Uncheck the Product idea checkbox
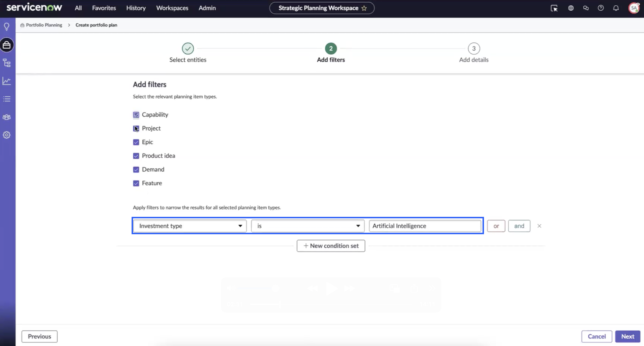This screenshot has height=346, width=644. coord(136,156)
